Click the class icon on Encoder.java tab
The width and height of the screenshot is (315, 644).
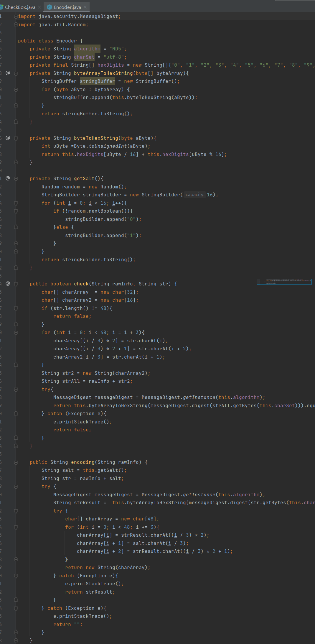[x=50, y=7]
